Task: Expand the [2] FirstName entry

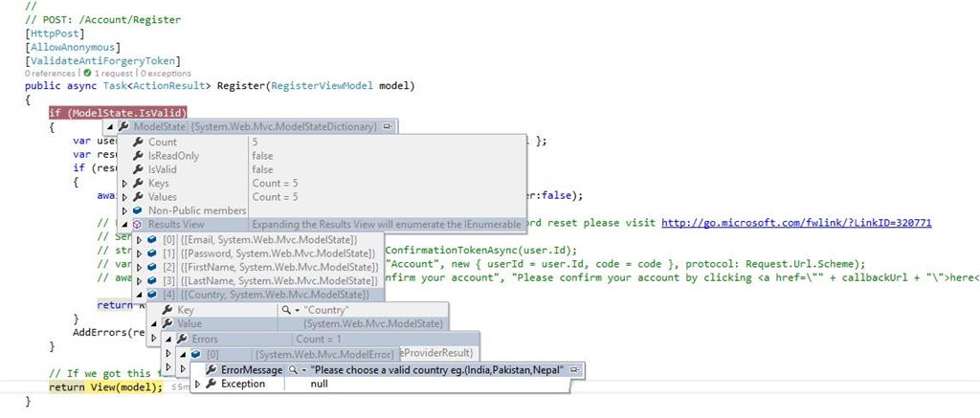Action: [x=140, y=268]
